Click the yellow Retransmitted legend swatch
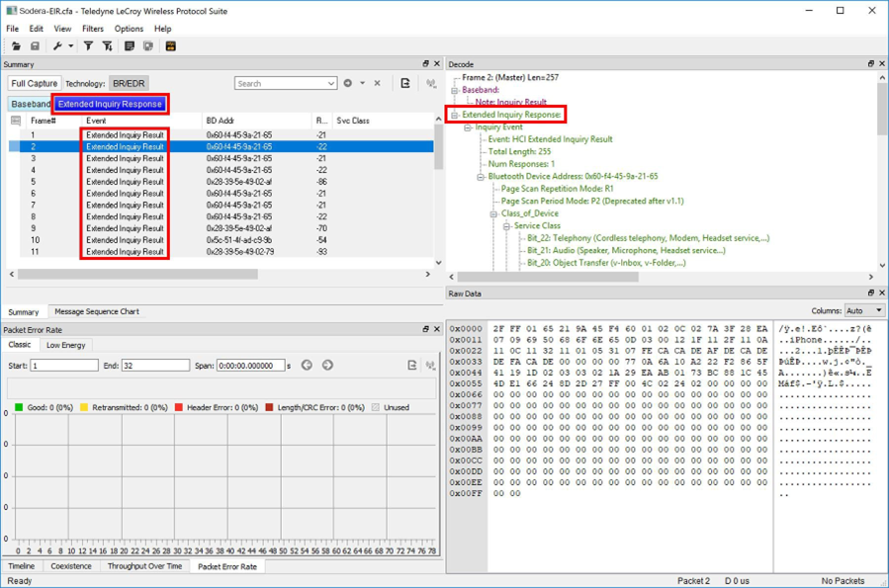This screenshot has height=588, width=889. coord(84,407)
